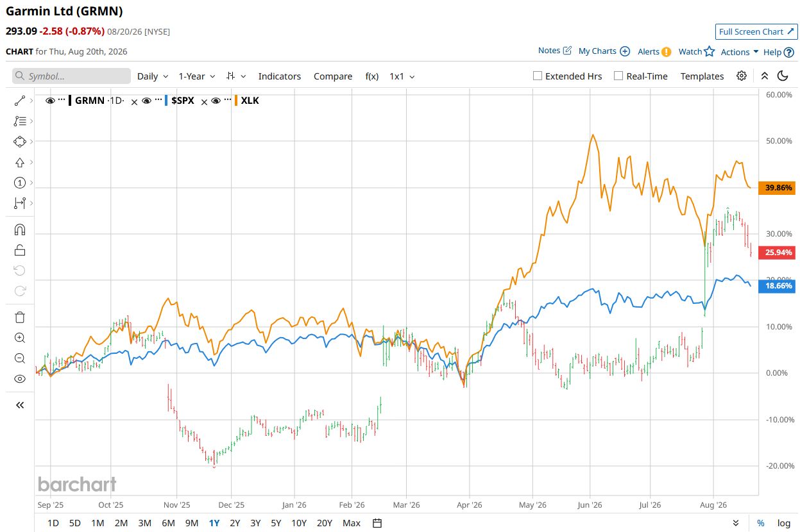The width and height of the screenshot is (800, 532).
Task: Open $SPX series options ellipsis
Action: tap(157, 101)
